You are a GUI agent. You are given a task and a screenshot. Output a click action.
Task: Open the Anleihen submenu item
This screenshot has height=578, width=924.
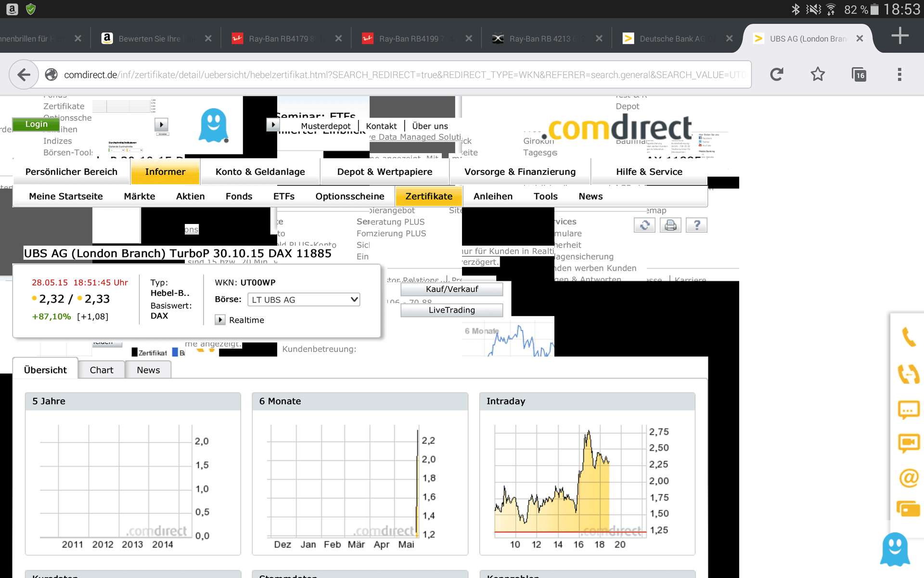point(493,197)
